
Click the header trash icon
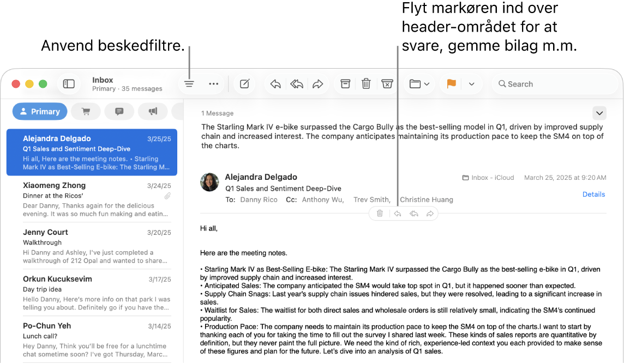(x=380, y=214)
